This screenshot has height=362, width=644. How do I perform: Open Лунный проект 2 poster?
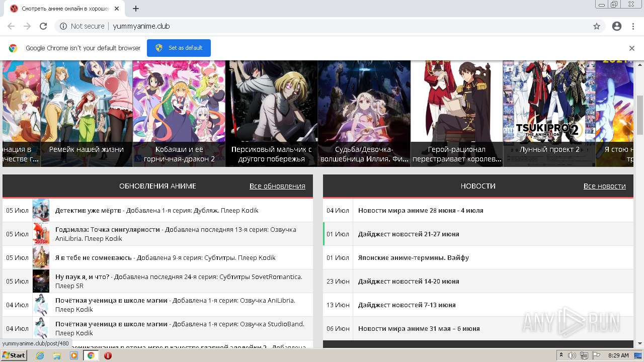click(x=549, y=114)
